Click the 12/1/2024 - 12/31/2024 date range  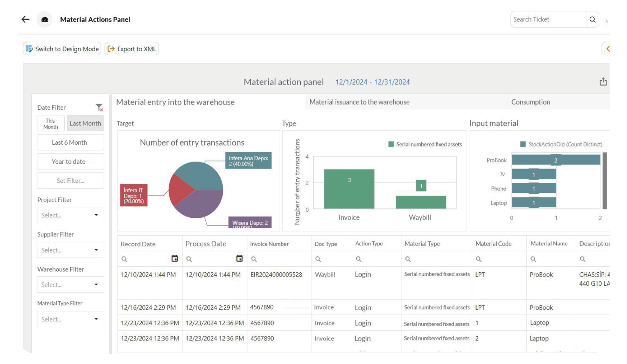click(x=372, y=82)
